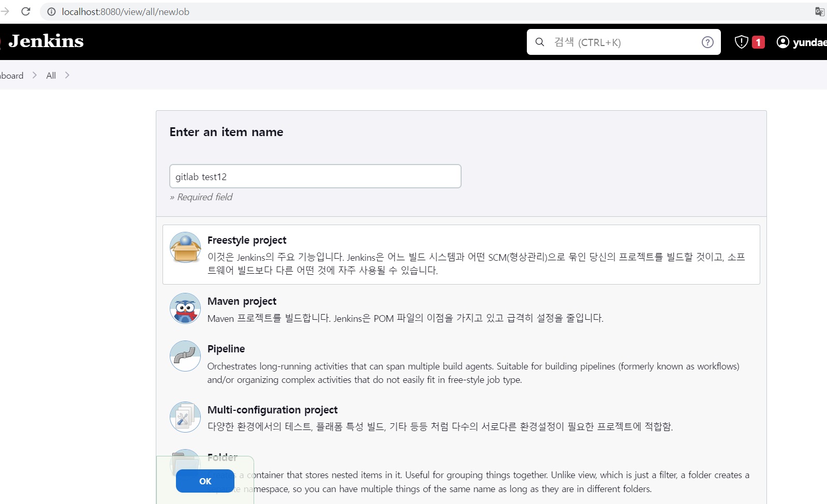Click the browser forward arrow
The image size is (827, 504).
5,11
